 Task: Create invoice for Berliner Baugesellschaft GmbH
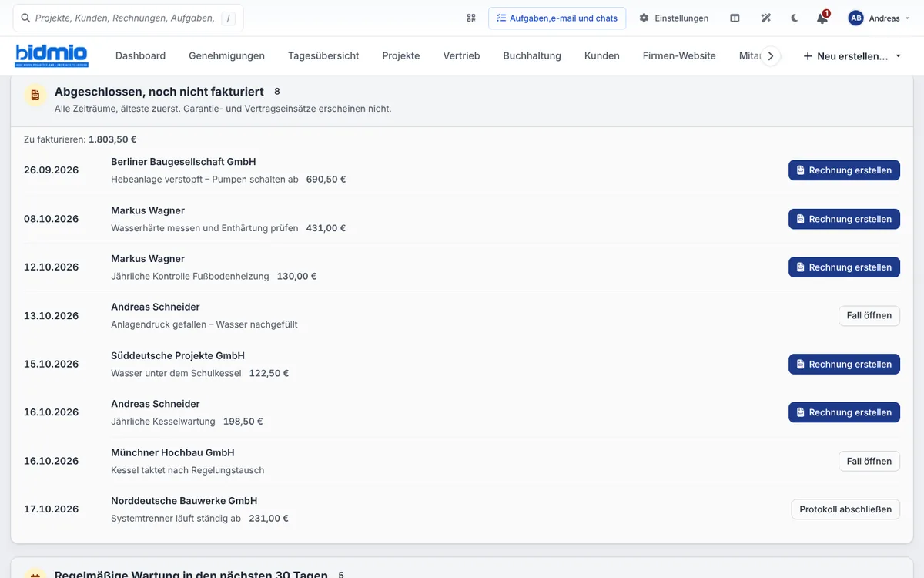click(844, 170)
